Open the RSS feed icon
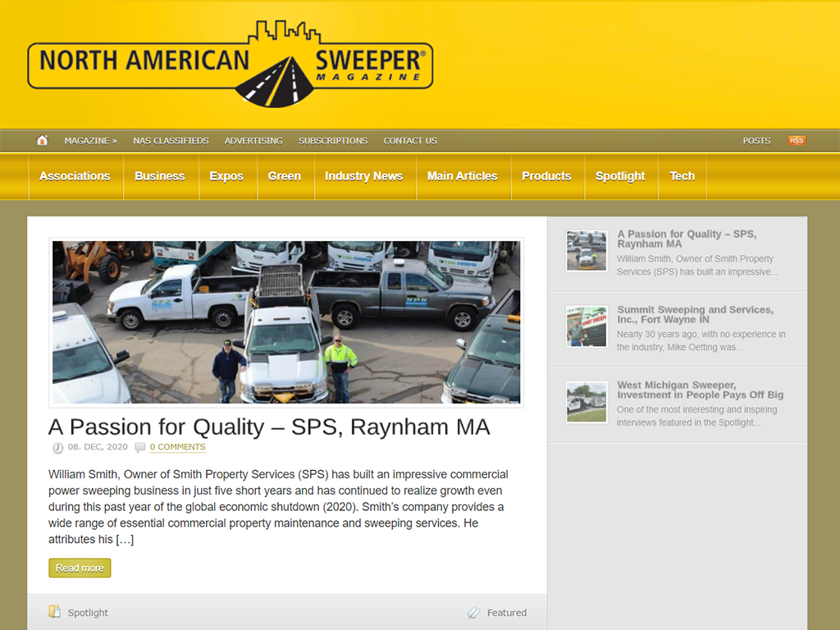840x630 pixels. point(796,140)
